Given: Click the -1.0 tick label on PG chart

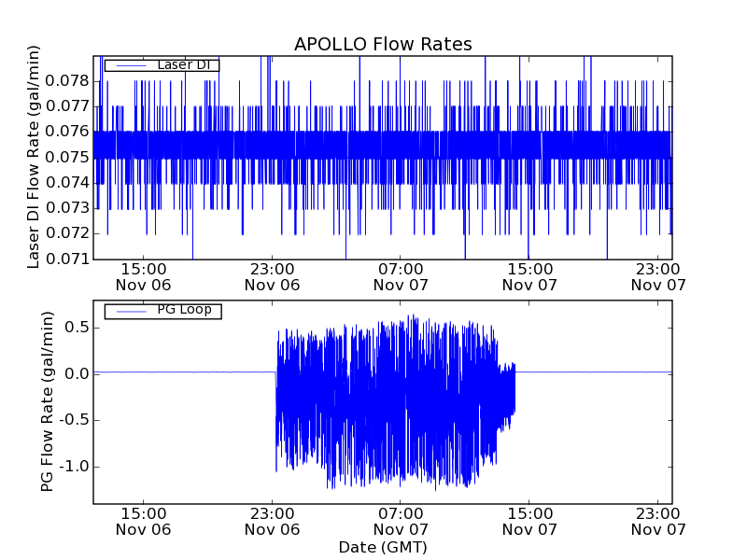Looking at the screenshot, I should (x=74, y=466).
